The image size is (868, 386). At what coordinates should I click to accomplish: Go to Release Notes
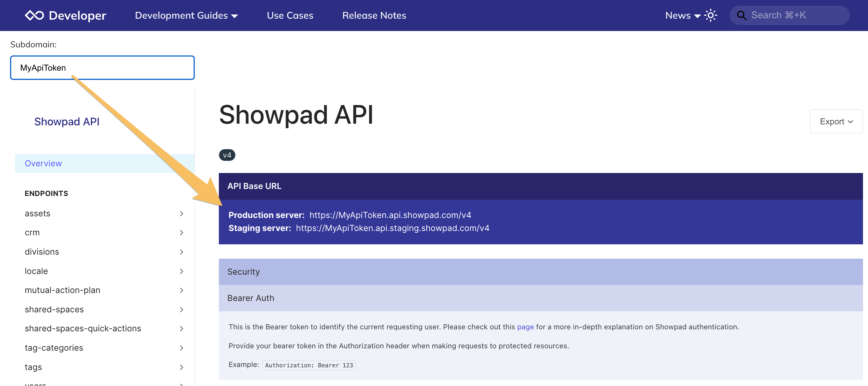pyautogui.click(x=374, y=16)
